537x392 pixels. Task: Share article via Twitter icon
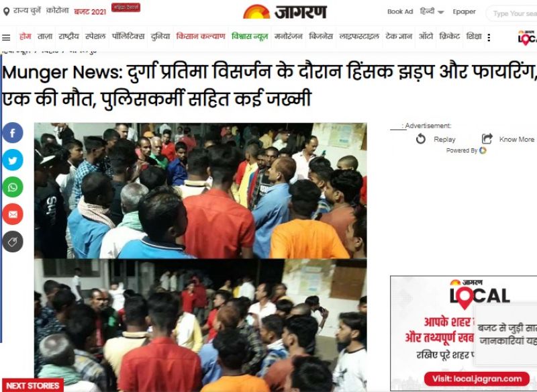(x=13, y=160)
